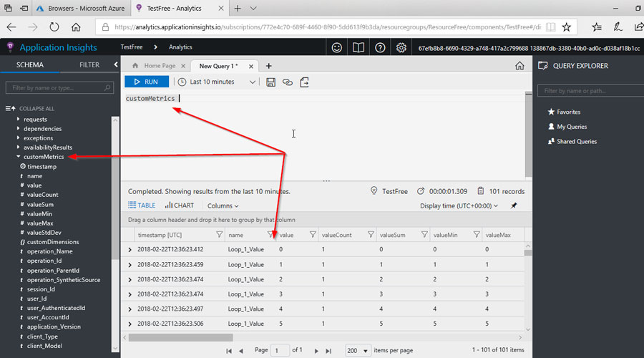The width and height of the screenshot is (644, 358).
Task: Filter the valueSum column with its funnel icon
Action: tap(424, 235)
